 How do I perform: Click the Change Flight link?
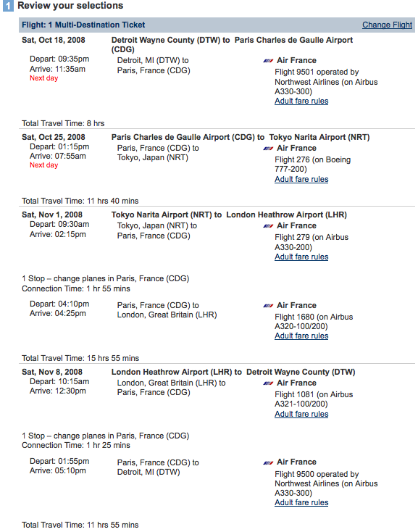coord(387,25)
